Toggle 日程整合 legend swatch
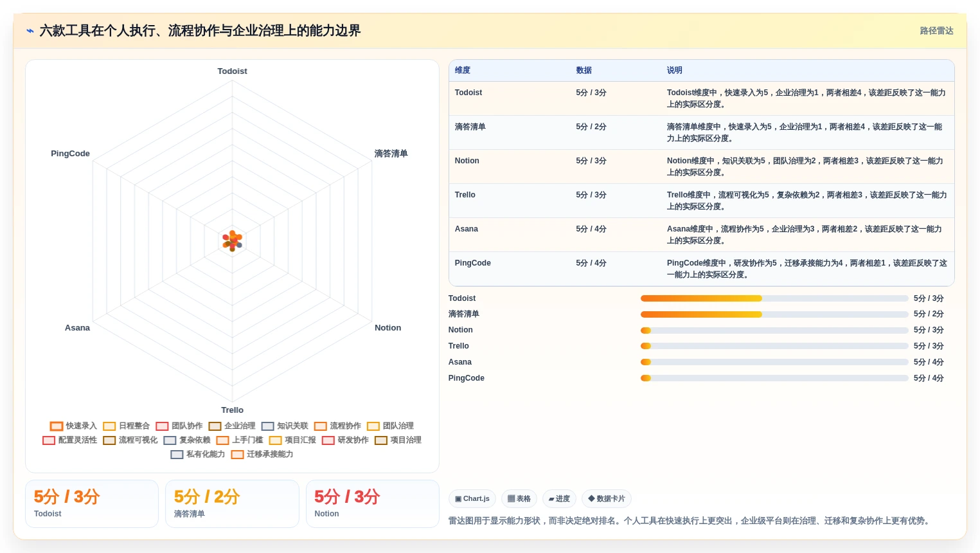This screenshot has height=553, width=980. [109, 426]
